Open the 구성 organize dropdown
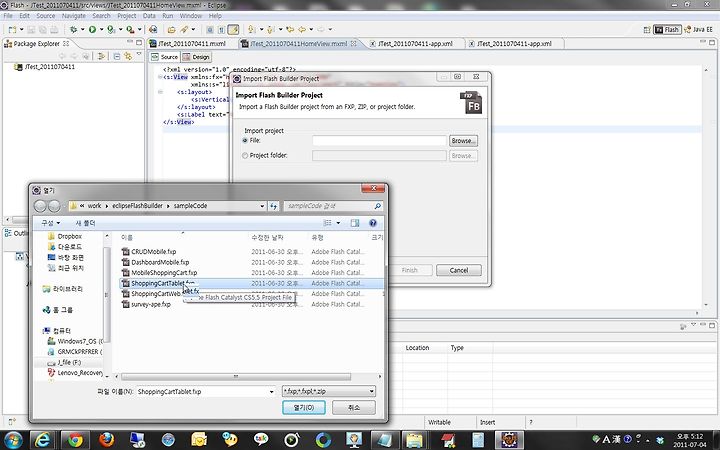This screenshot has width=720, height=450. tap(51, 223)
